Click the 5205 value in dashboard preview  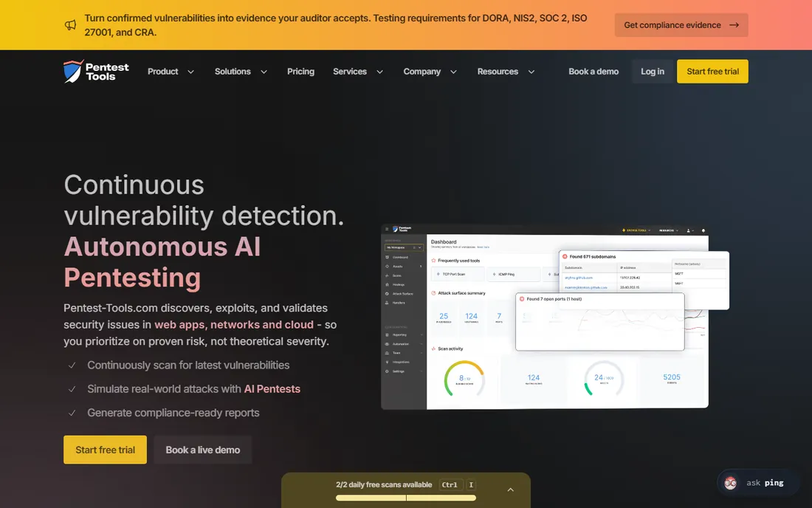671,377
